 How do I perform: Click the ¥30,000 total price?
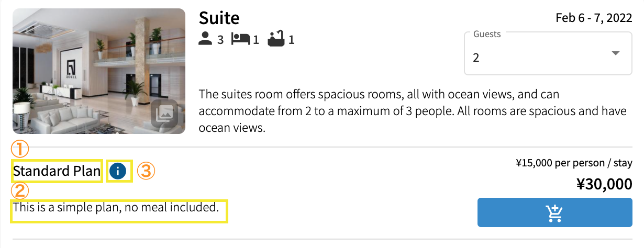[x=604, y=184]
